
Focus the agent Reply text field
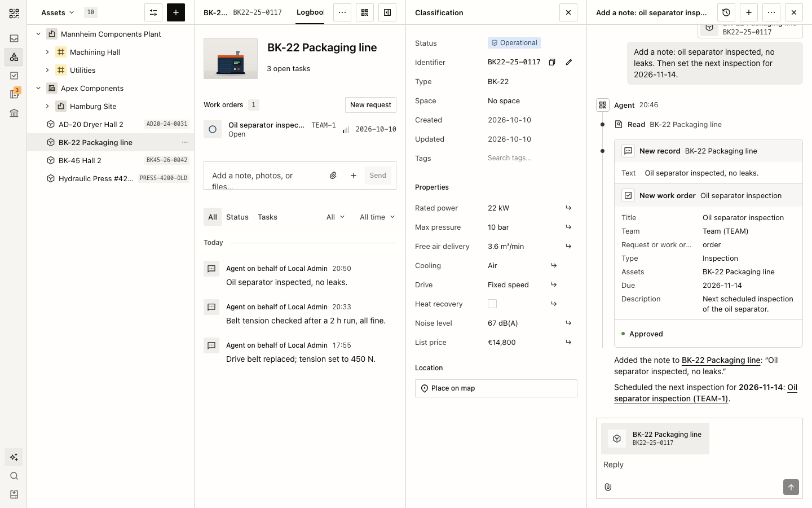click(x=699, y=465)
